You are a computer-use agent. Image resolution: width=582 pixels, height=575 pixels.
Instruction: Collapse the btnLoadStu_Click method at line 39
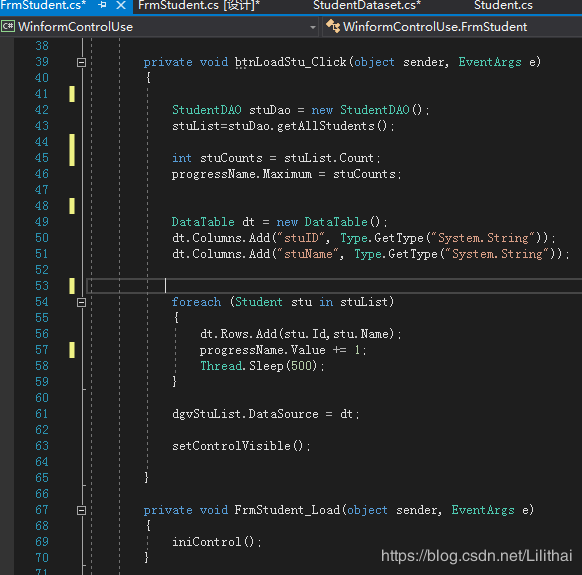click(81, 62)
